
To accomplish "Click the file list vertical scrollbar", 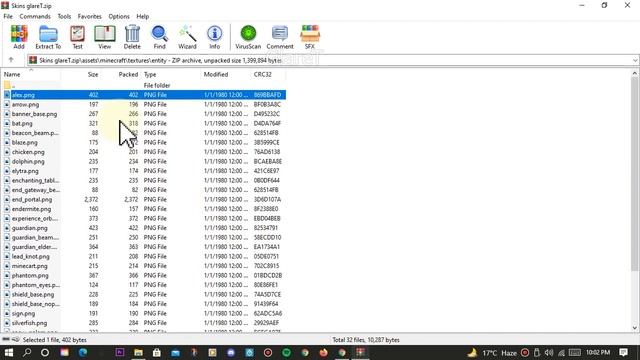I will [635, 173].
